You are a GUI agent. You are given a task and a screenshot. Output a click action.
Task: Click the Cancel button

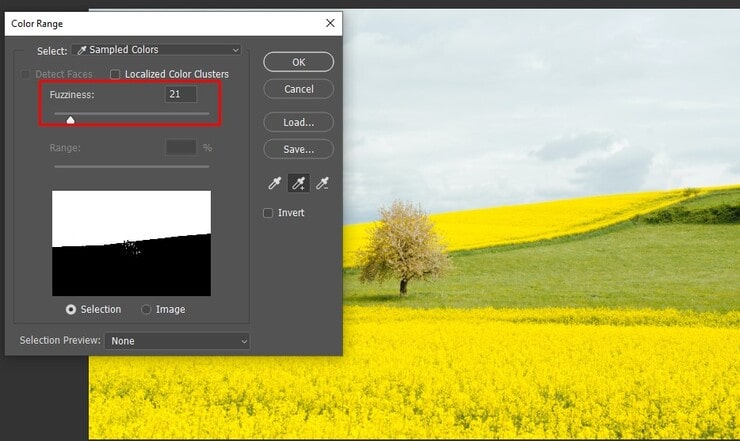(299, 89)
